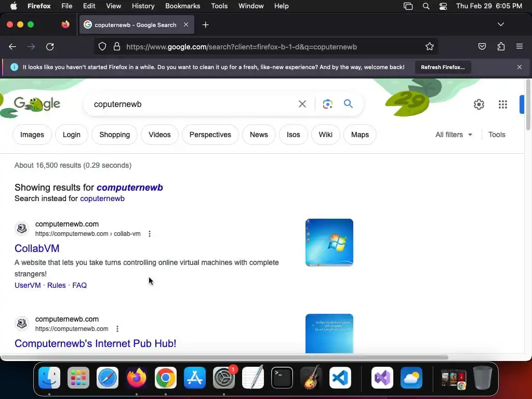This screenshot has width=532, height=399.
Task: Filter results by Shopping
Action: [115, 135]
